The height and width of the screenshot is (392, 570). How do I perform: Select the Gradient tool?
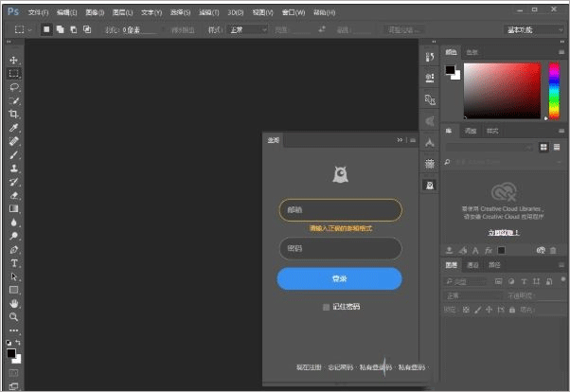pos(13,208)
